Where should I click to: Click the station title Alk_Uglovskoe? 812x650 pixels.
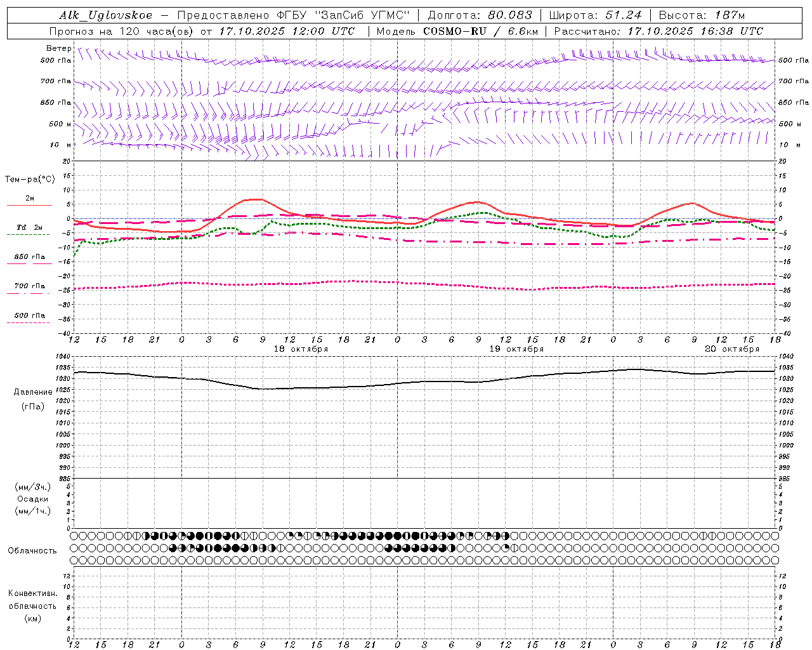(106, 16)
